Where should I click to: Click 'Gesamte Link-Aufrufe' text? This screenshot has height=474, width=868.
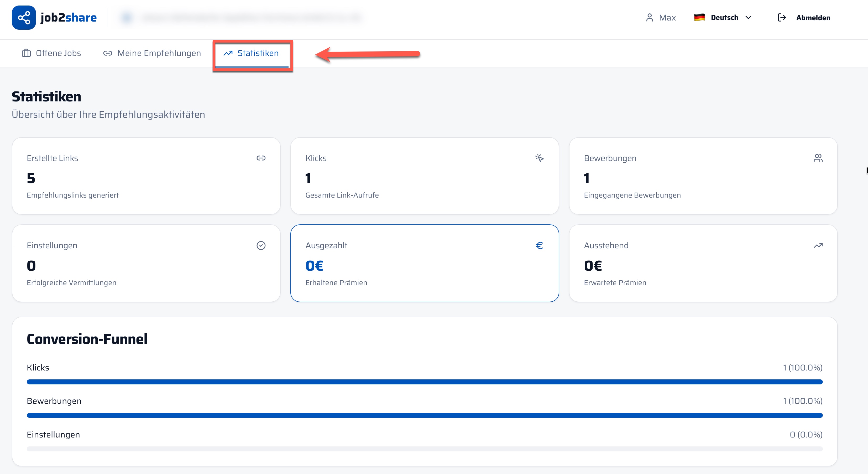click(342, 195)
